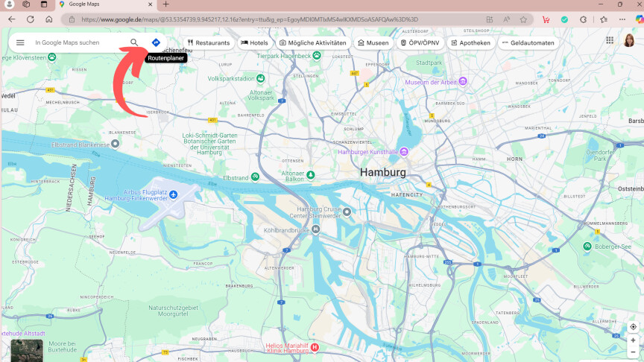Select the Google Maps browser tab
The height and width of the screenshot is (362, 644).
[x=105, y=4]
